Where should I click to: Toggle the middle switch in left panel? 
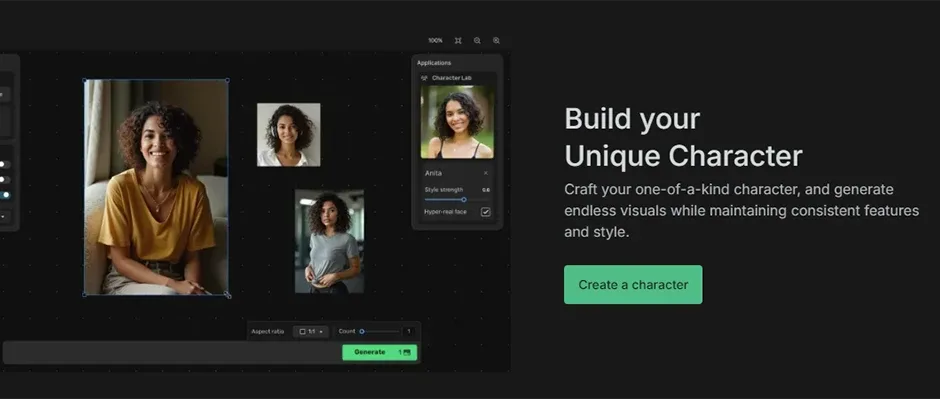coord(5,180)
